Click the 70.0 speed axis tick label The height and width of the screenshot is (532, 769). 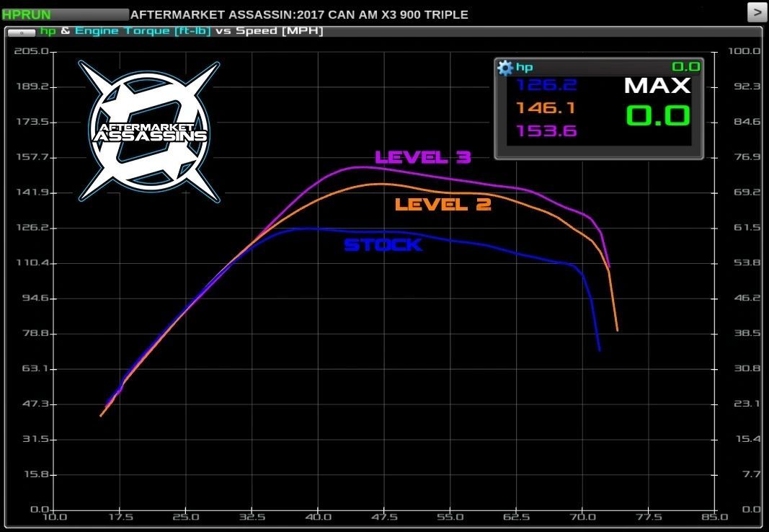pyautogui.click(x=582, y=517)
